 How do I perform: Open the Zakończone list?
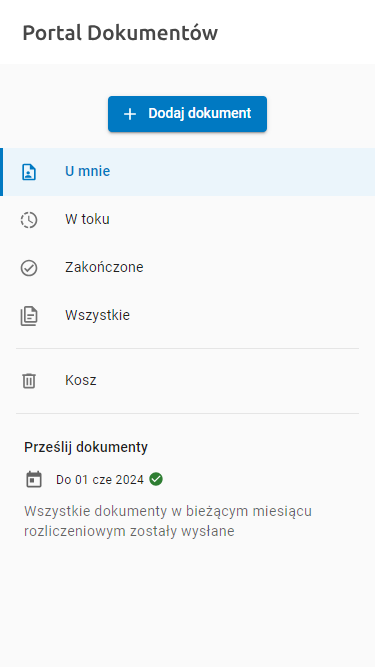(188, 268)
